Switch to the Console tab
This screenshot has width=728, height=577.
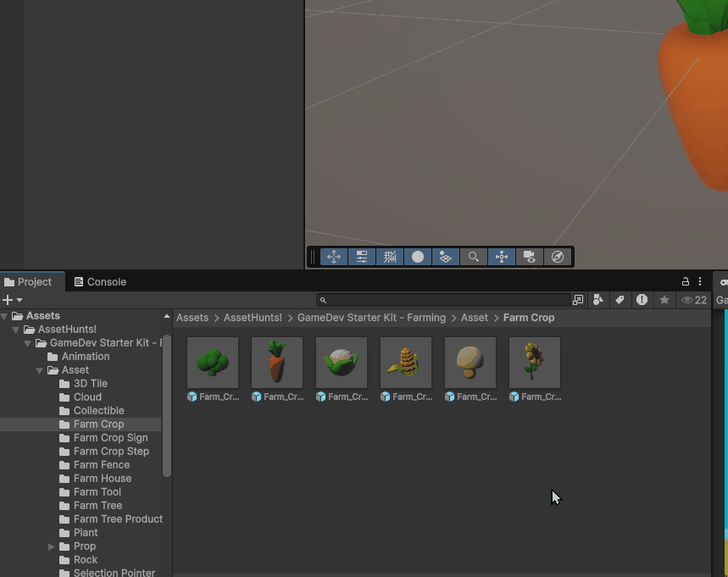click(99, 282)
